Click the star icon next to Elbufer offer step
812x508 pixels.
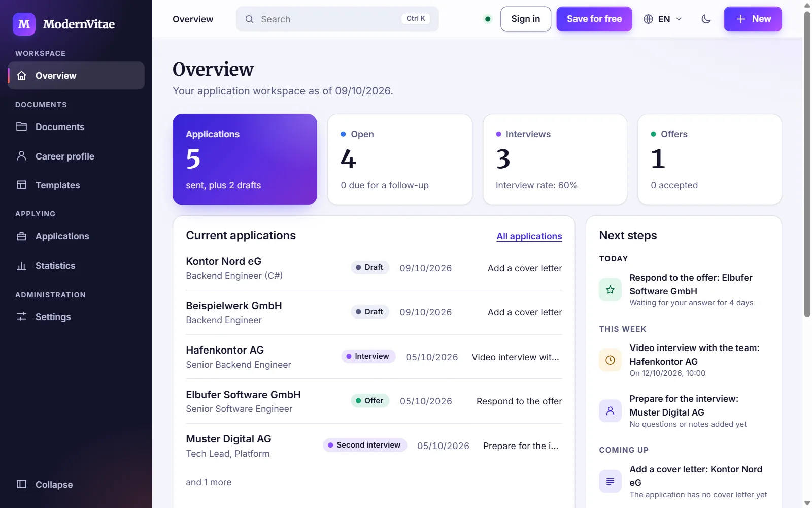(610, 290)
